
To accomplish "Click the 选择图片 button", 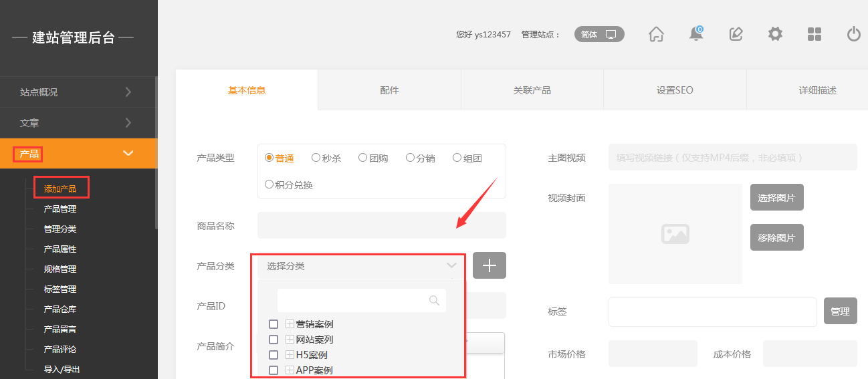I will (776, 197).
